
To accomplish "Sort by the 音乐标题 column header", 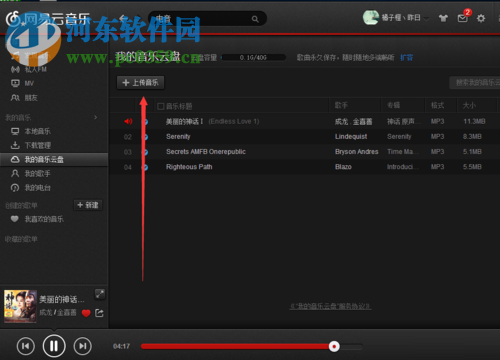I will pos(179,106).
